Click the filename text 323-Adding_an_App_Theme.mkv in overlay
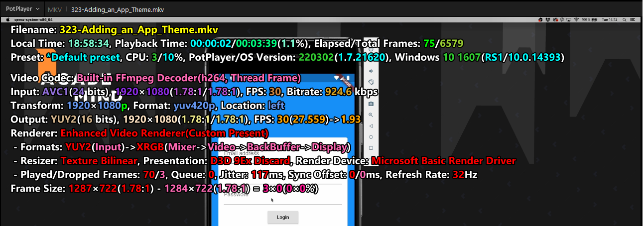Viewport: 644px width, 226px height. (x=138, y=30)
